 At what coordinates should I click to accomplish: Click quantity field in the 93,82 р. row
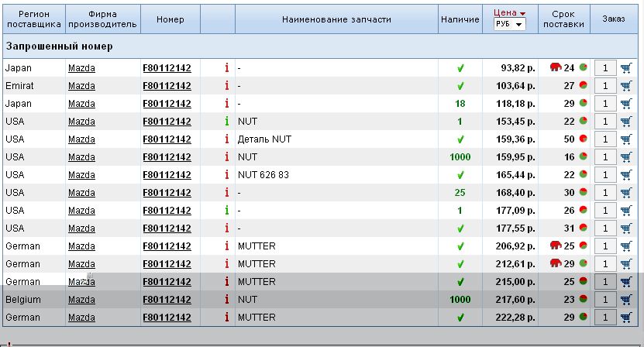605,68
